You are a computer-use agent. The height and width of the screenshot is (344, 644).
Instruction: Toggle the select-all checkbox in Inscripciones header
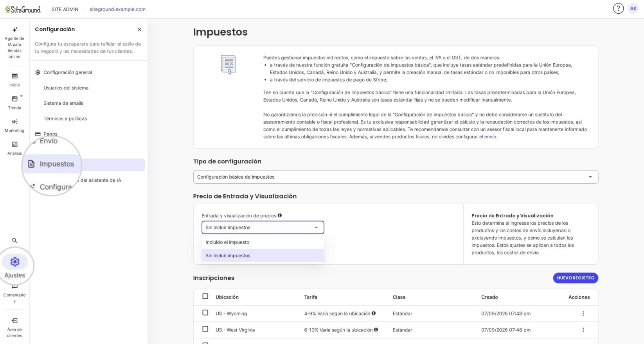click(x=205, y=296)
